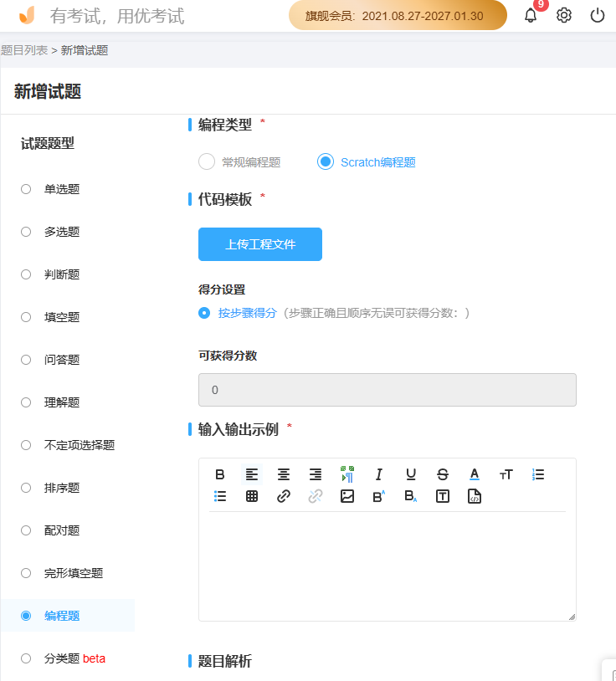Click the 新增试题 breadcrumb text
This screenshot has width=616, height=681.
click(85, 50)
